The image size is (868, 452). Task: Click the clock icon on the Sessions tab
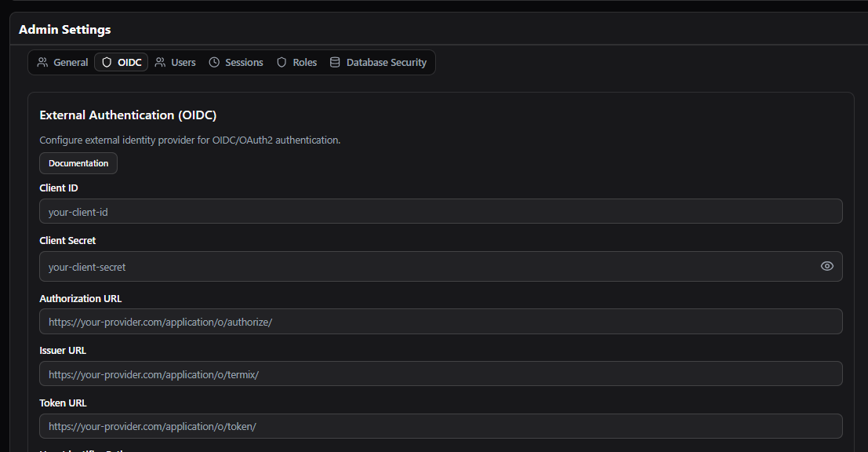click(214, 62)
